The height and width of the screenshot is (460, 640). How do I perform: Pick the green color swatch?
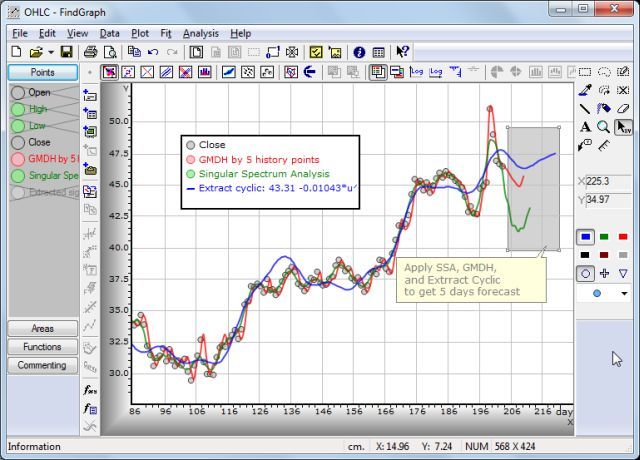(x=604, y=237)
